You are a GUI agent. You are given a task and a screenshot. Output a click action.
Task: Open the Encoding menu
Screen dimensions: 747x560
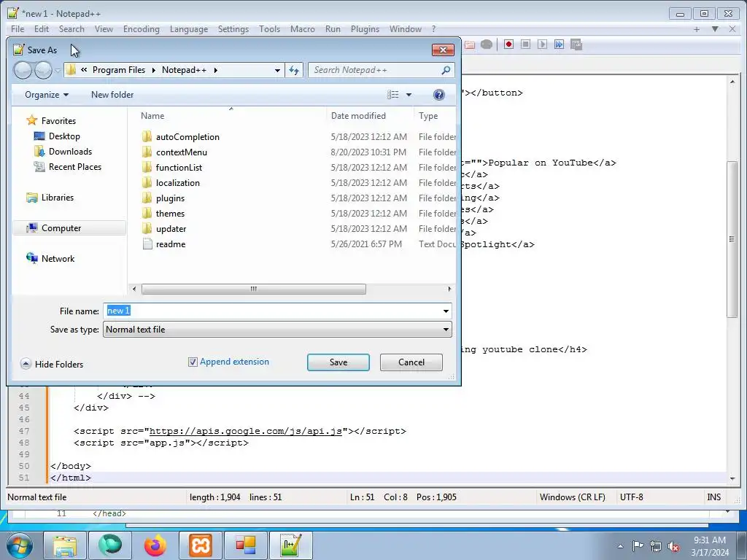pyautogui.click(x=142, y=29)
